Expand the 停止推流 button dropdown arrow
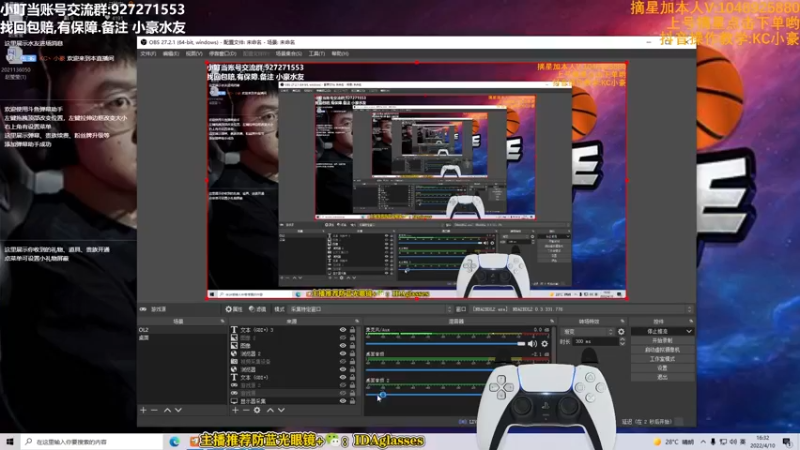 click(x=689, y=332)
